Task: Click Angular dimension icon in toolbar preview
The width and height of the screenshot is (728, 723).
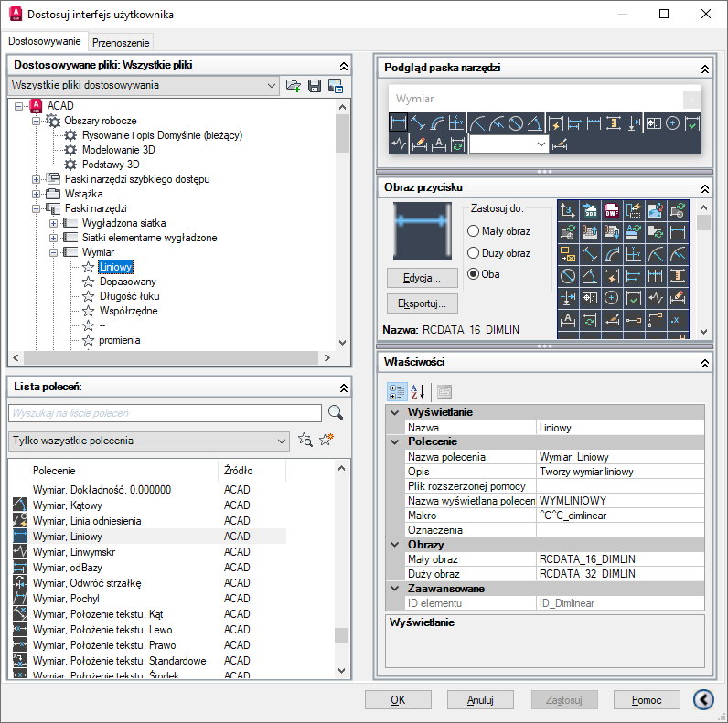Action: 534,123
